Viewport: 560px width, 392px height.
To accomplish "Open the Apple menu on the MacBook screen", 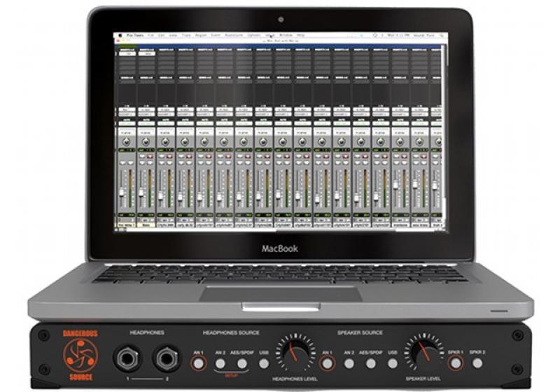I will [x=120, y=35].
